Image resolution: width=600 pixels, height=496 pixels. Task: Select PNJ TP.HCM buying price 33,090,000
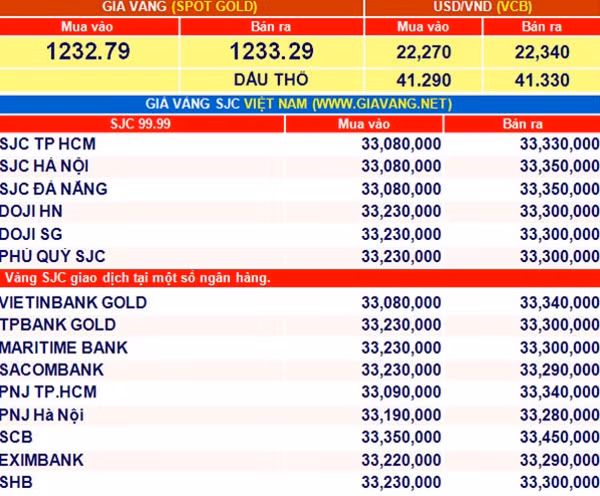[x=401, y=392]
